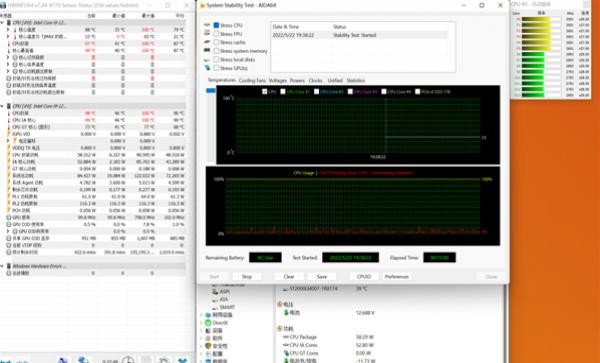
Task: Uncheck the Stress CPU checkbox
Action: (216, 25)
